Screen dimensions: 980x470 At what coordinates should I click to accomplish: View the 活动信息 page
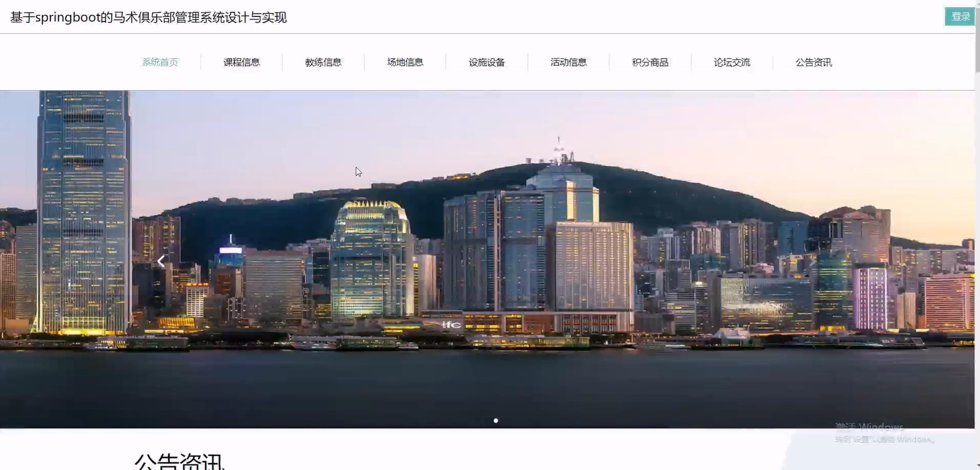click(568, 63)
